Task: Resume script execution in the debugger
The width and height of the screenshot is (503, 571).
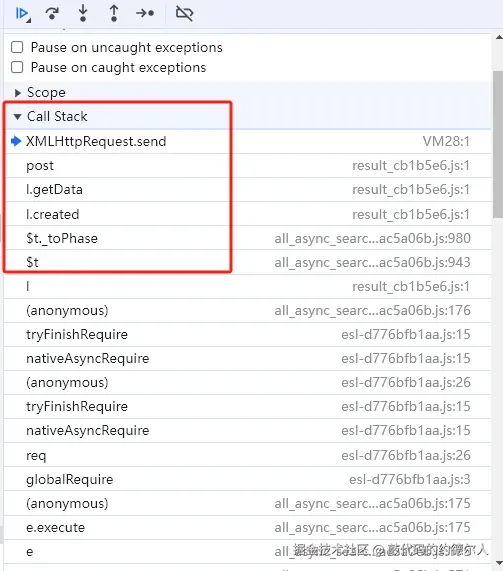Action: (x=23, y=14)
